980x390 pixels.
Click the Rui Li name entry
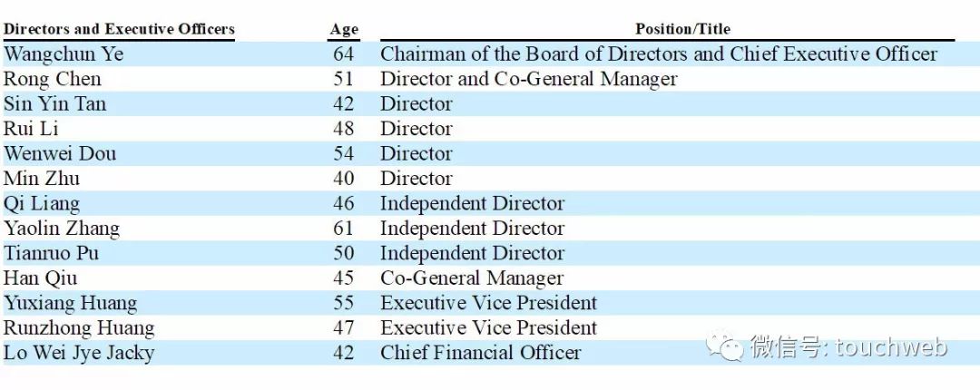pyautogui.click(x=31, y=129)
